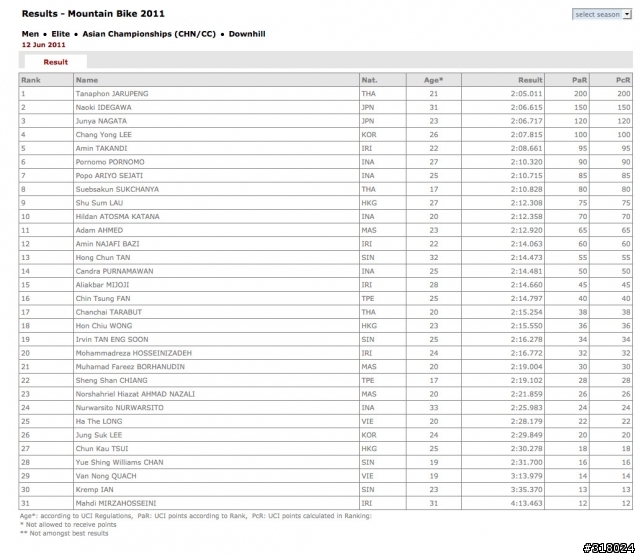This screenshot has width=640, height=556.
Task: Click the Downhill category text
Action: [247, 34]
